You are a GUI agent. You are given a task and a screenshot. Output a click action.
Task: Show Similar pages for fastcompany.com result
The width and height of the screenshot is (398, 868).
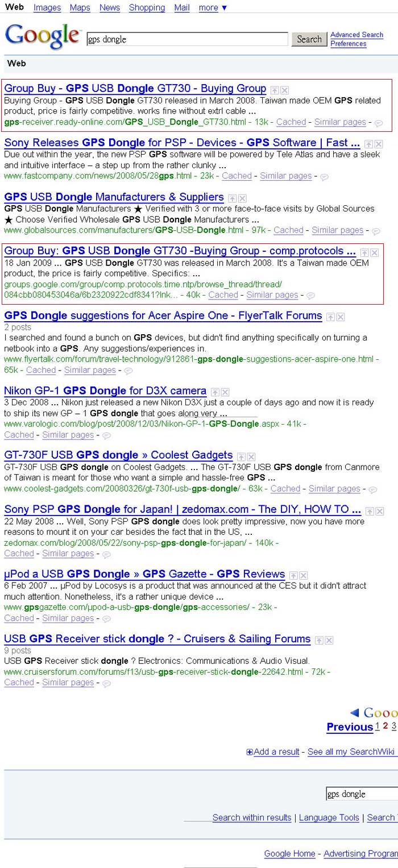(x=286, y=176)
